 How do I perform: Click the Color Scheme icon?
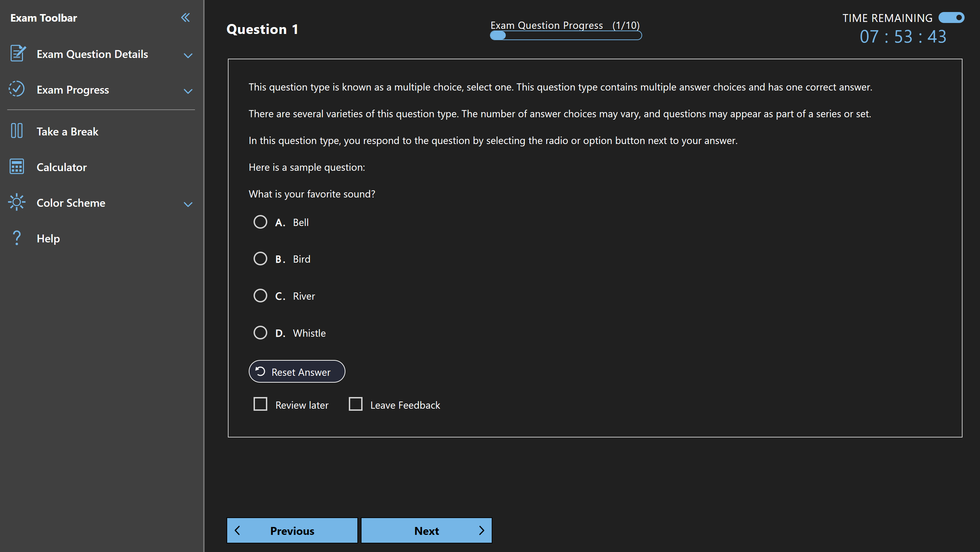coord(16,202)
